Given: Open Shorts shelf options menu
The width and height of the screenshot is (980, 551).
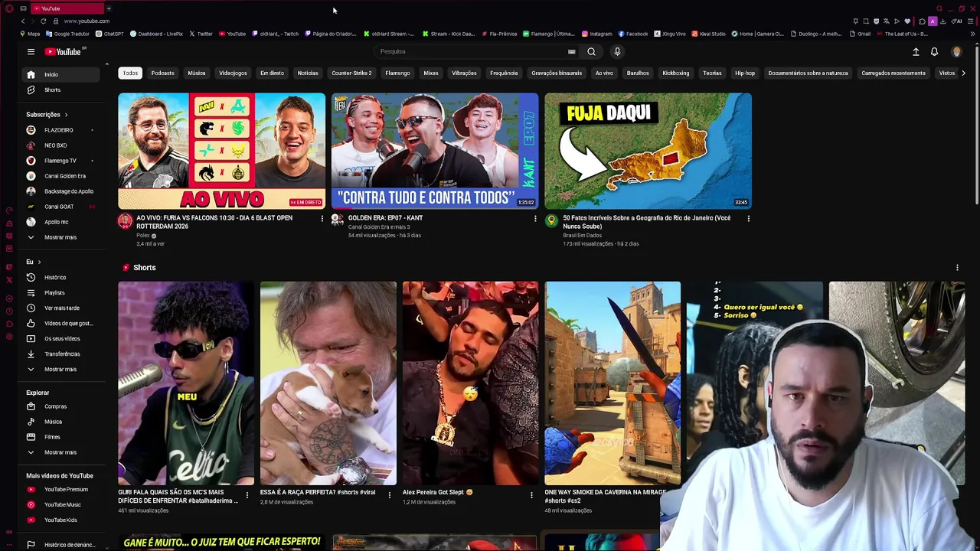Looking at the screenshot, I should pos(957,268).
